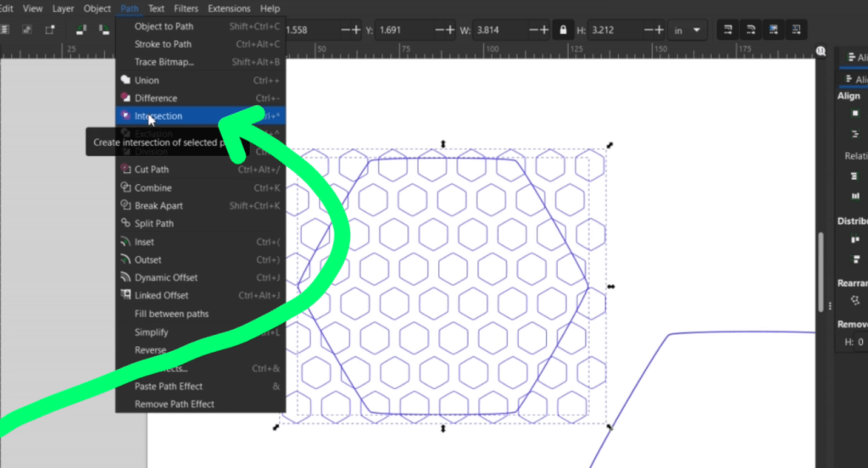
Task: Toggle move patterns with object button
Action: point(795,31)
